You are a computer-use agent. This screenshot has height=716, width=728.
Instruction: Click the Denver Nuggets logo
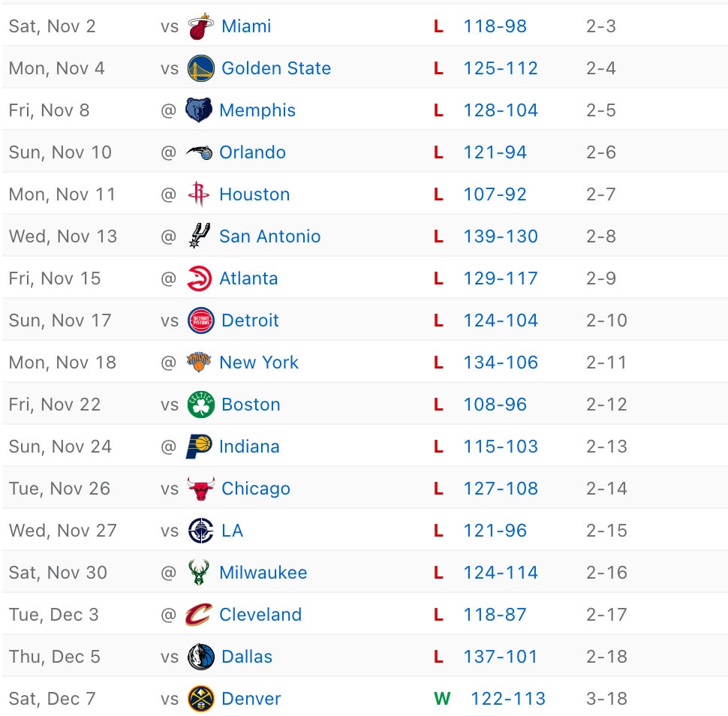[x=200, y=699]
